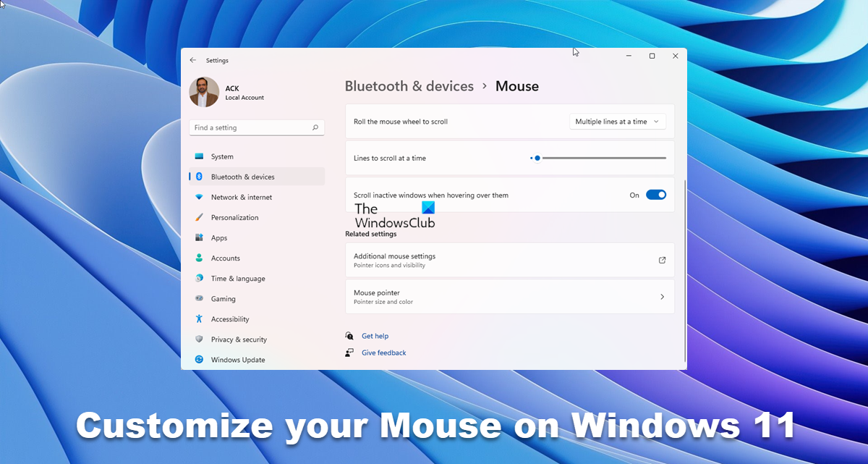Open Mouse pointer size and color settings
The image size is (868, 464).
click(510, 297)
